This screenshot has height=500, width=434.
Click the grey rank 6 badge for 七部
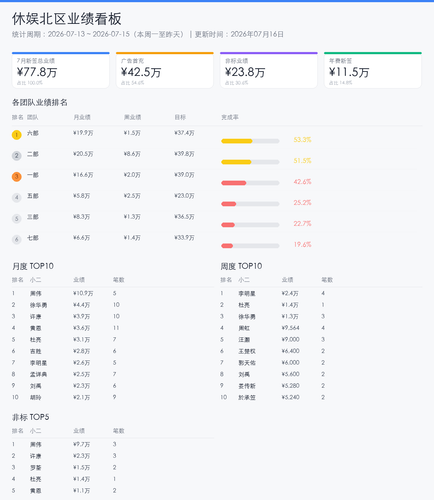click(x=17, y=239)
